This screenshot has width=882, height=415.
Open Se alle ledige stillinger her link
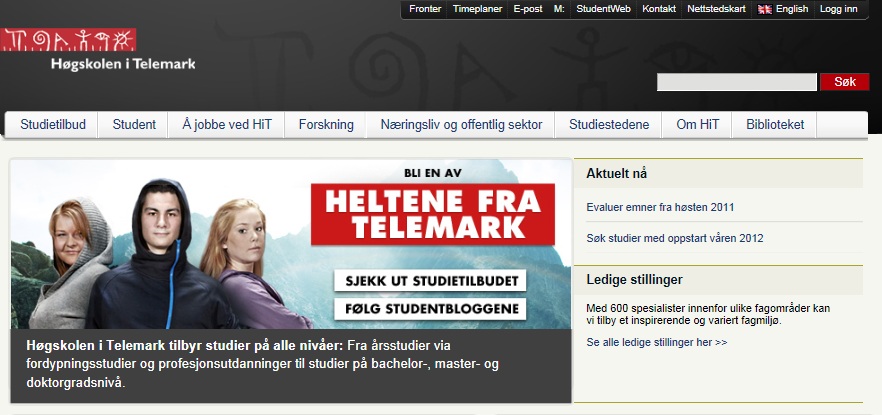coord(657,342)
